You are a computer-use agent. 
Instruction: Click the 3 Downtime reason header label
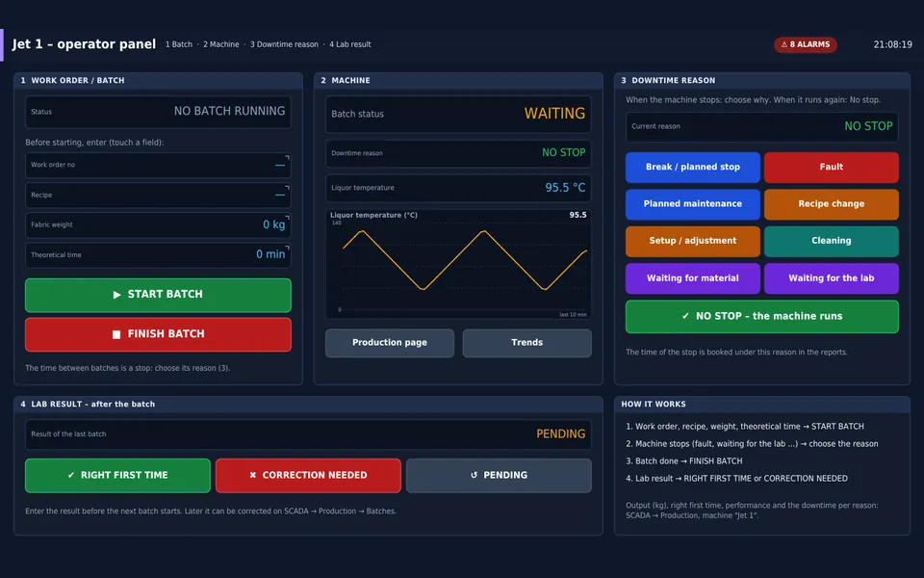[284, 45]
